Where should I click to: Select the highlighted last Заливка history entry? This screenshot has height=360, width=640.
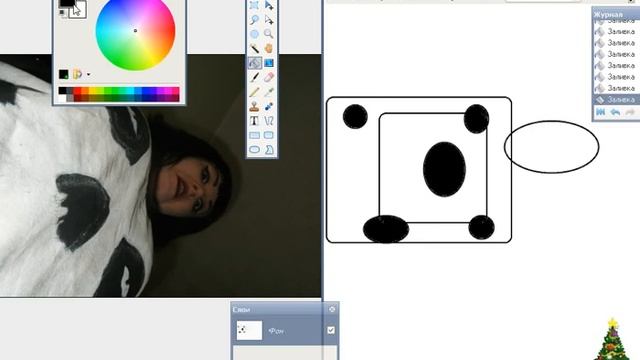616,99
